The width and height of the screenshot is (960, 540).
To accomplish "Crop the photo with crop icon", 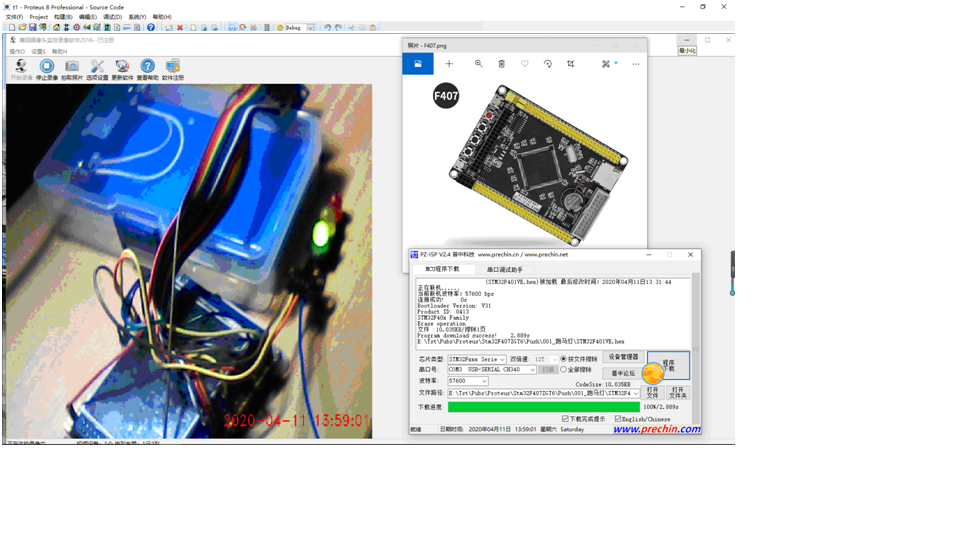I will 571,64.
